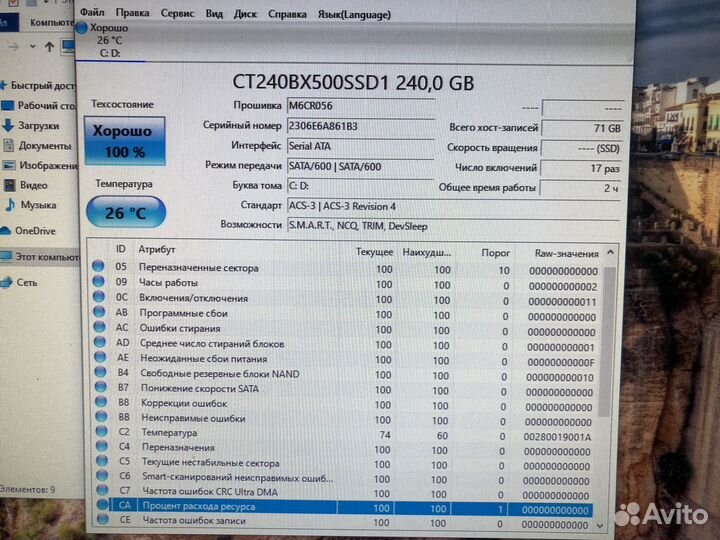The image size is (720, 540).
Task: Select Сеть in the navigation pane
Action: pos(27,282)
